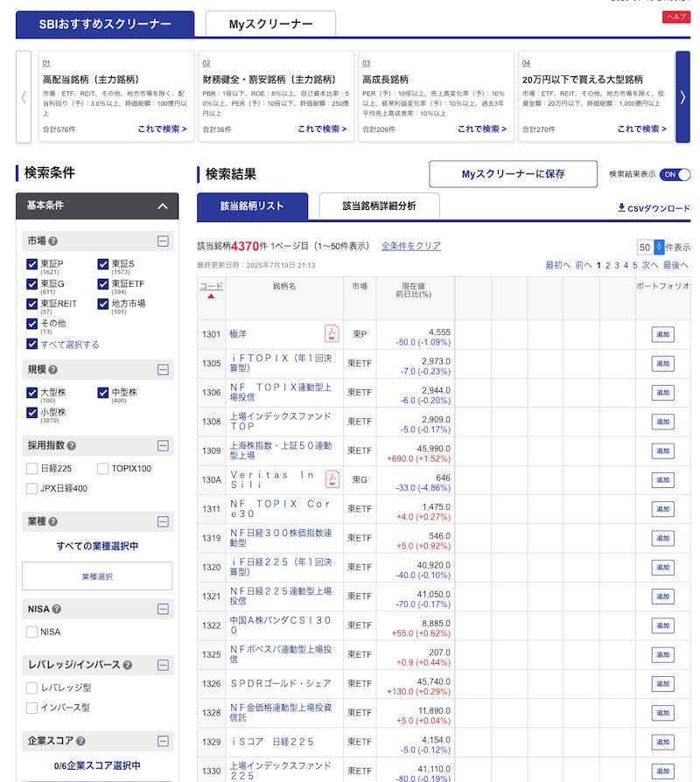Open PDF icon for Veritas In Sili
The width and height of the screenshot is (700, 782).
(x=332, y=478)
